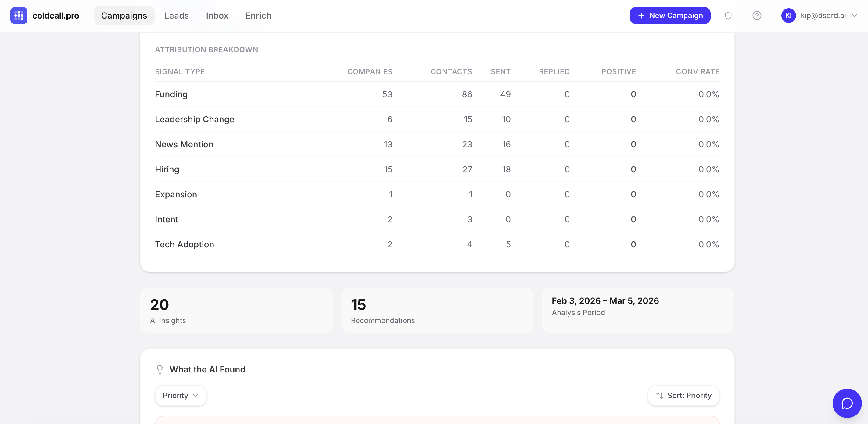The height and width of the screenshot is (424, 868).
Task: Open the help question mark icon
Action: click(756, 16)
